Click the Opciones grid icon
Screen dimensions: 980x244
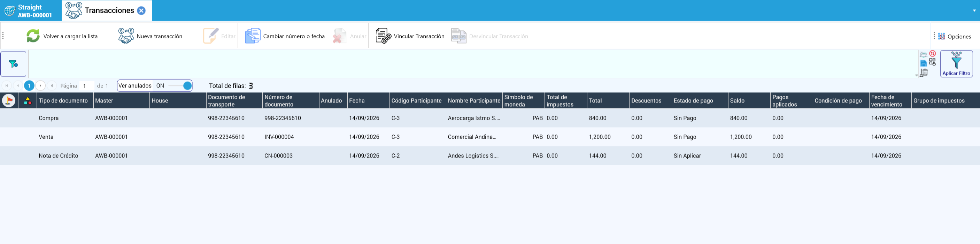[x=942, y=36]
